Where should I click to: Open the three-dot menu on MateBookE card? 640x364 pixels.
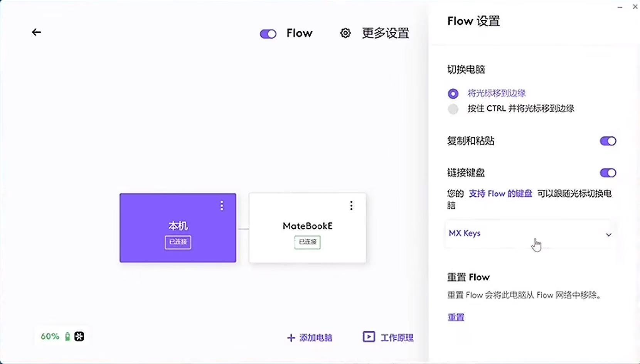pos(351,206)
